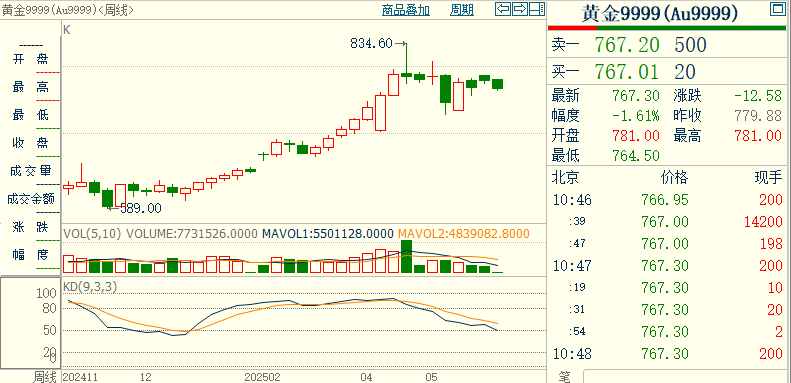Click the 成交量 row in left panel

30,171
